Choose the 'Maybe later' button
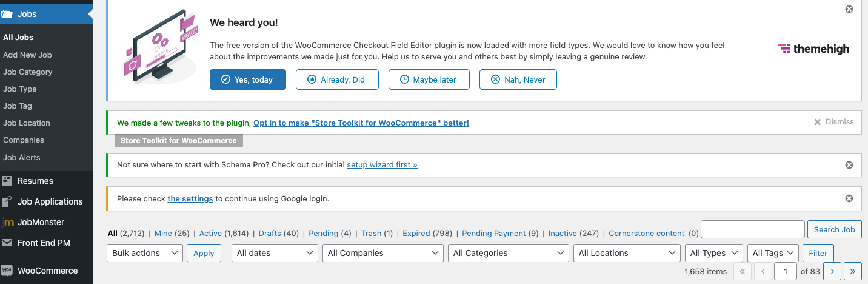The width and height of the screenshot is (868, 284). (x=429, y=79)
